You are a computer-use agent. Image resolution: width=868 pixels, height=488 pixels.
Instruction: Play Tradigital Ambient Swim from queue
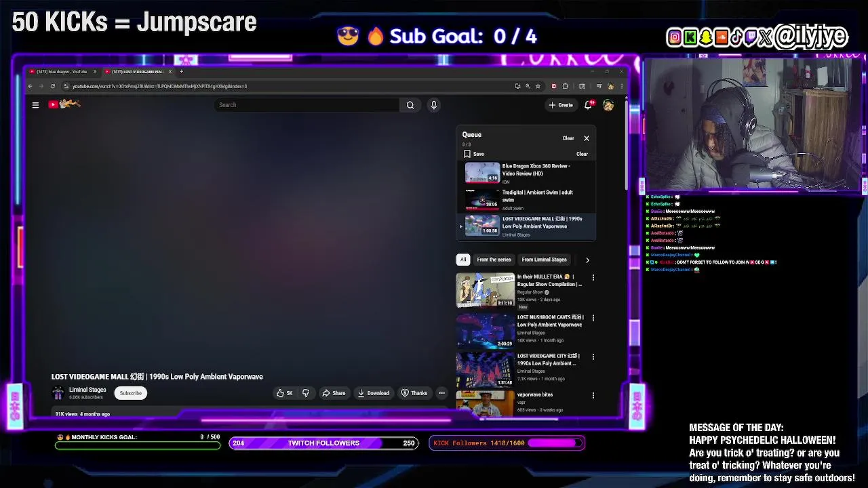click(527, 199)
